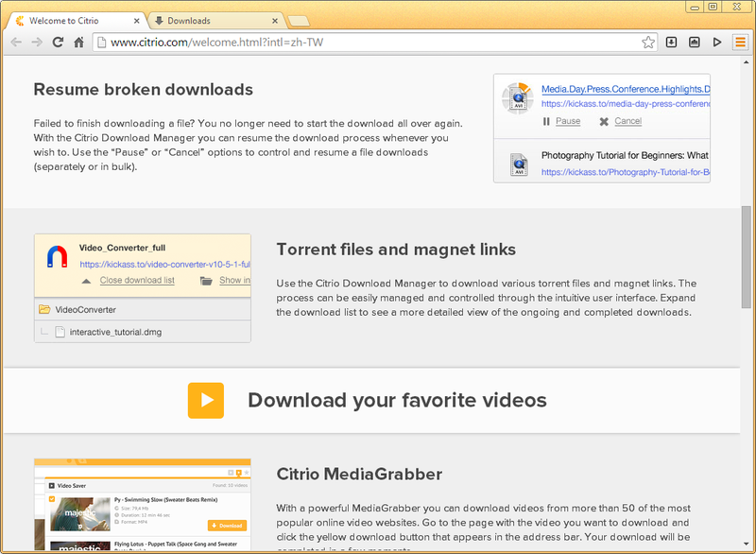This screenshot has height=554, width=756.
Task: Click the Media.Day.Press.Conference.Highlights link
Action: (626, 89)
